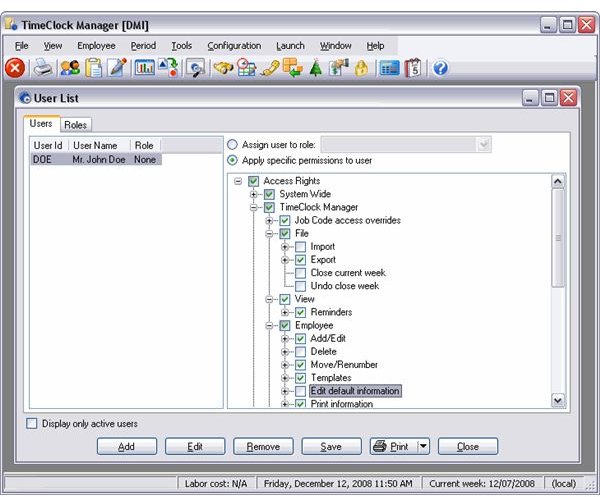
Task: Click the clock with grid schedule icon
Action: [246, 68]
